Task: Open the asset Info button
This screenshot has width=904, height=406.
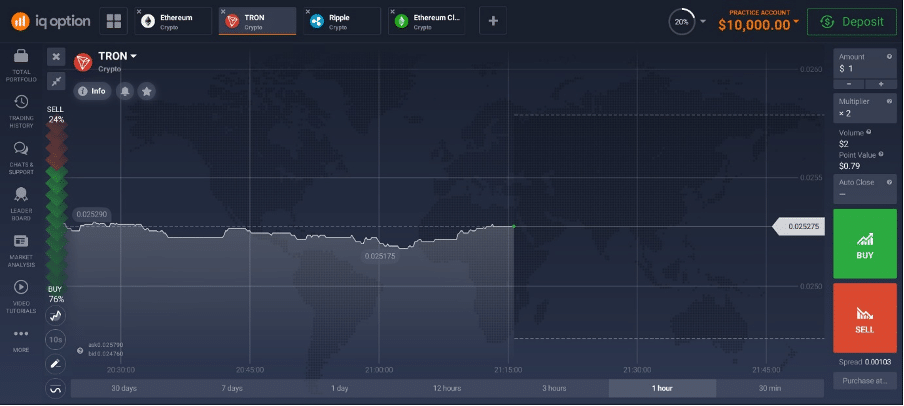Action: point(92,91)
